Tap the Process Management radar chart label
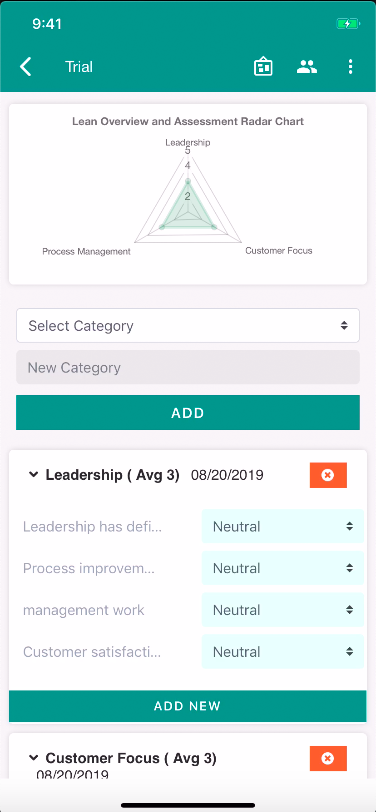376x812 pixels. click(86, 252)
